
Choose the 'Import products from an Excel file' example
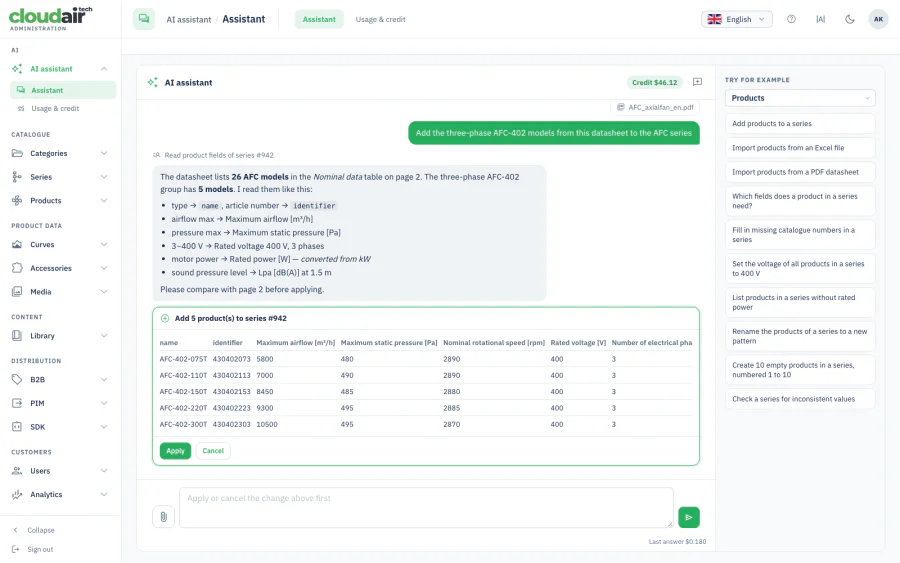pyautogui.click(x=800, y=147)
